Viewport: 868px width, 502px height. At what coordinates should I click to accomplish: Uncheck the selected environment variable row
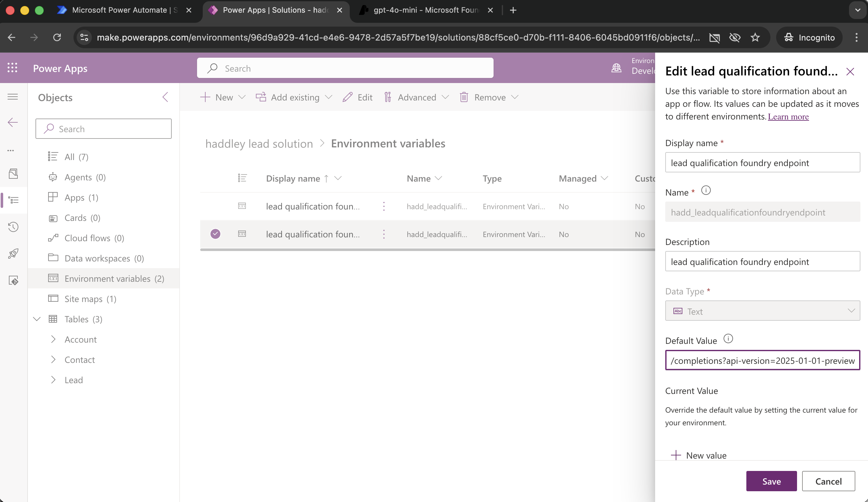click(215, 234)
